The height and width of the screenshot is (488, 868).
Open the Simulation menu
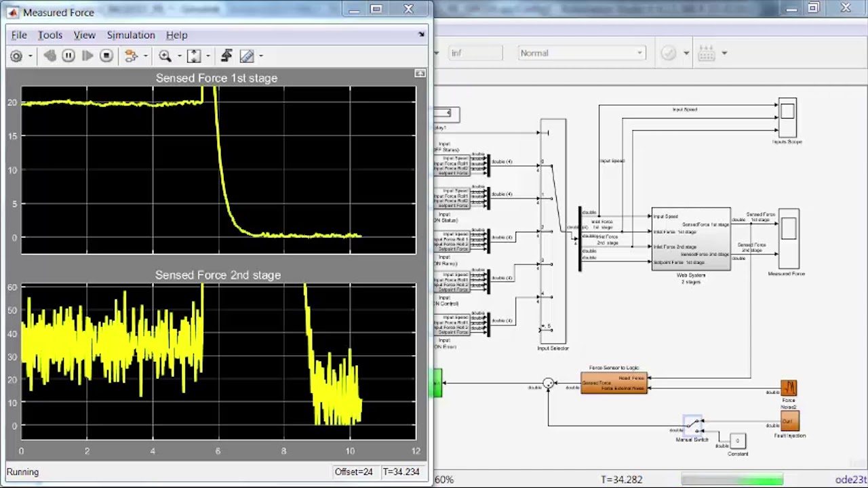pyautogui.click(x=131, y=35)
